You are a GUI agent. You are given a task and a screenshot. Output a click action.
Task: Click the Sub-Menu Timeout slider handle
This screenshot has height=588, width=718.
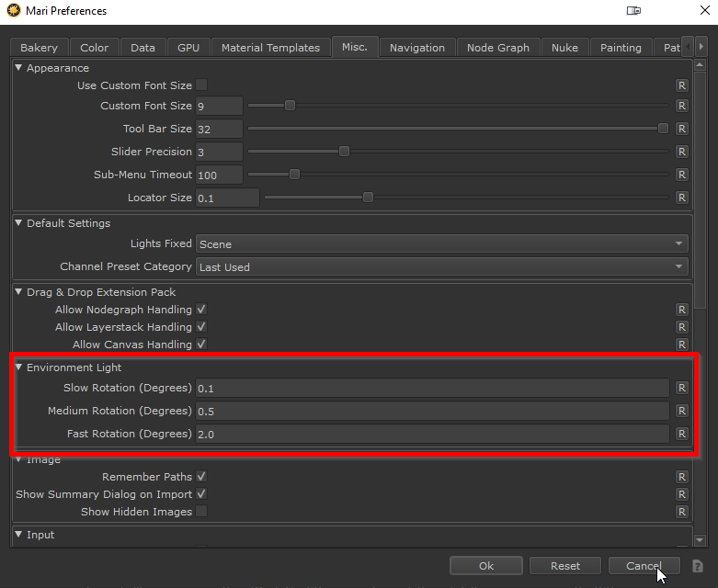point(294,175)
